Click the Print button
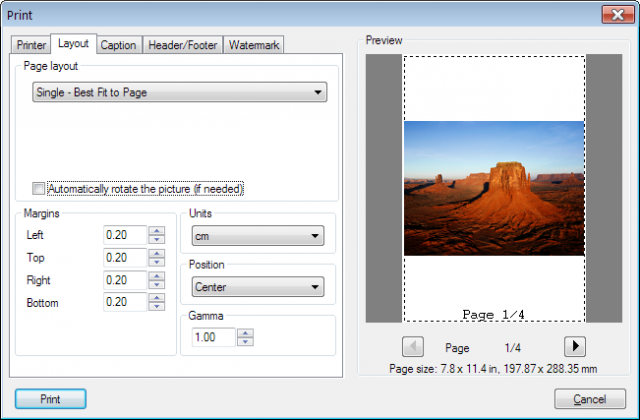 pyautogui.click(x=51, y=399)
